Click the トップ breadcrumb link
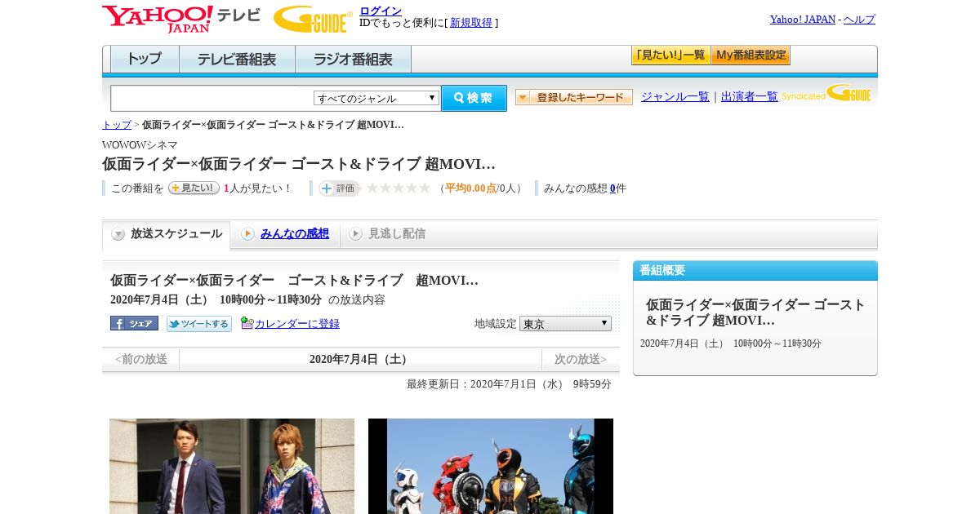Image resolution: width=980 pixels, height=514 pixels. [116, 125]
